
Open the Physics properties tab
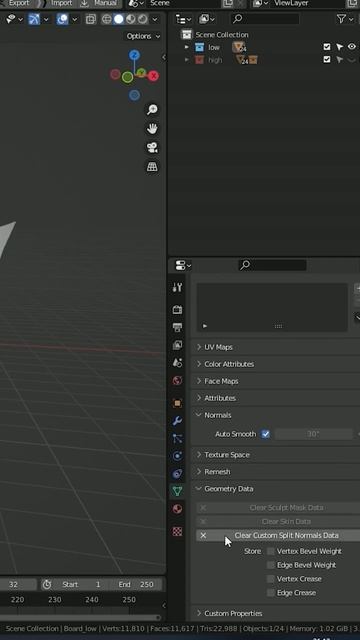click(177, 456)
